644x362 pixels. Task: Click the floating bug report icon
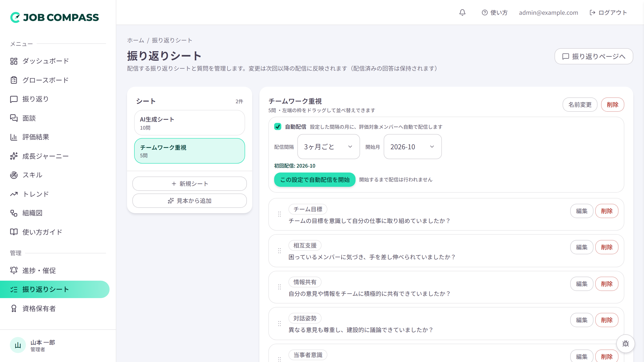coord(625,343)
